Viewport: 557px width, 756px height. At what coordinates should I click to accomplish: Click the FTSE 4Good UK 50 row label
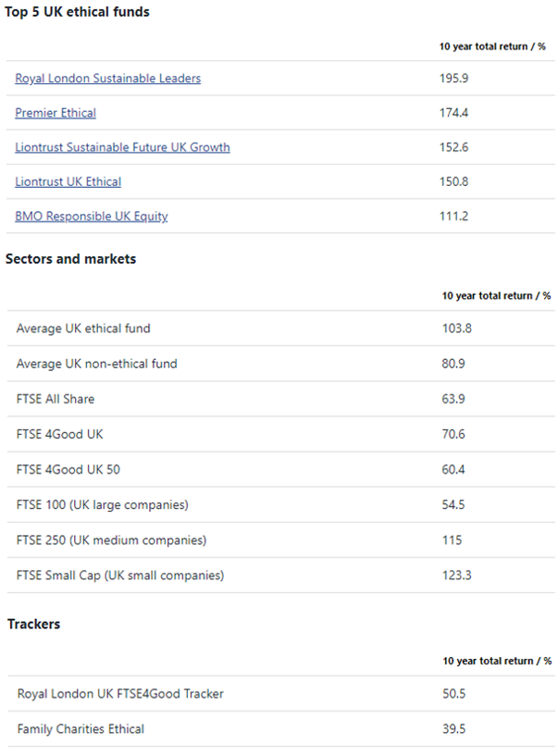(x=68, y=469)
